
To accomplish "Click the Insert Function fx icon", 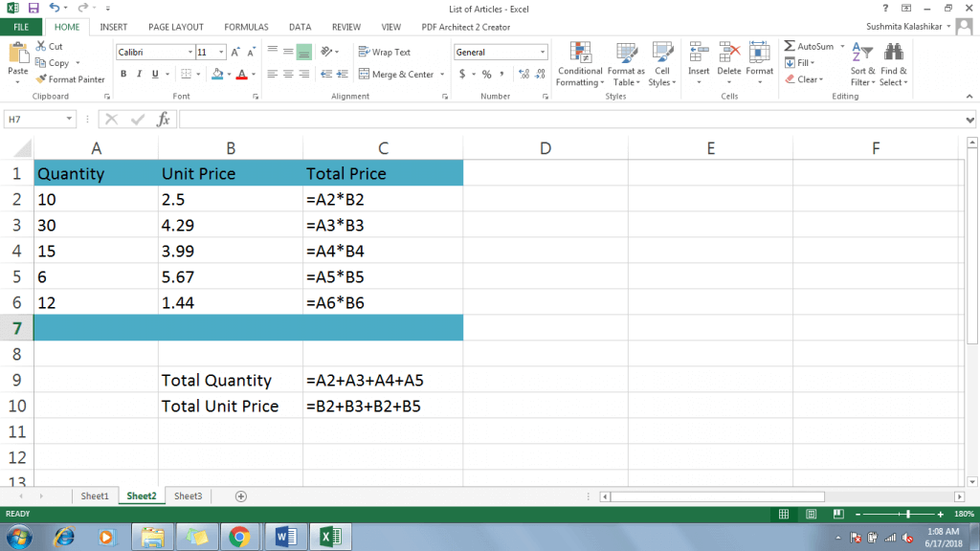I will (x=163, y=119).
